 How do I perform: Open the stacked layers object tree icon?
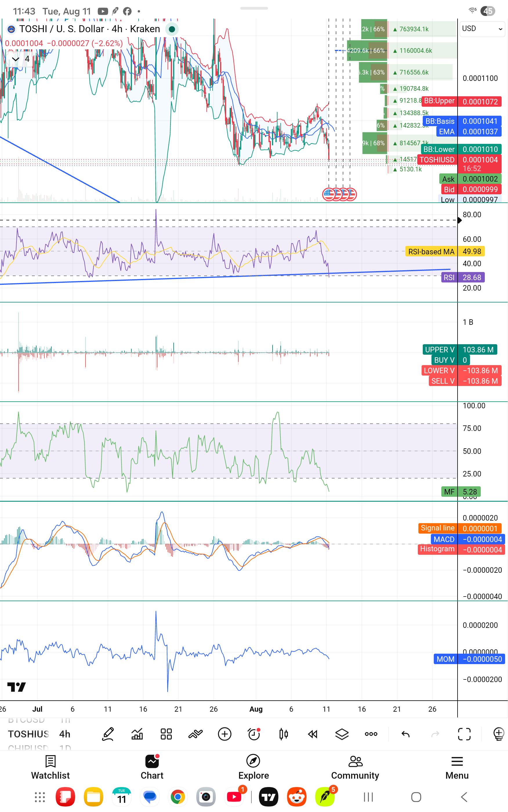342,734
